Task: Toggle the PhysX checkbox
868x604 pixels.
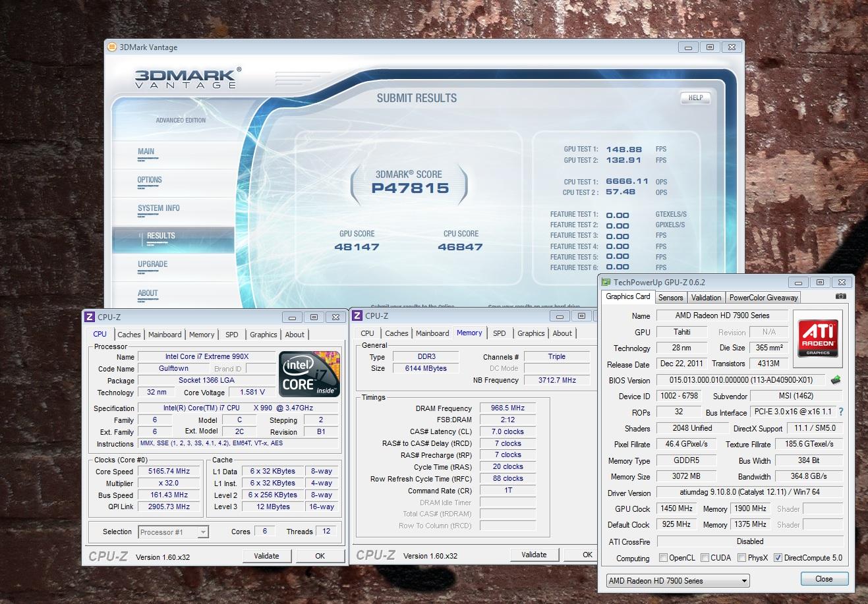Action: point(741,558)
